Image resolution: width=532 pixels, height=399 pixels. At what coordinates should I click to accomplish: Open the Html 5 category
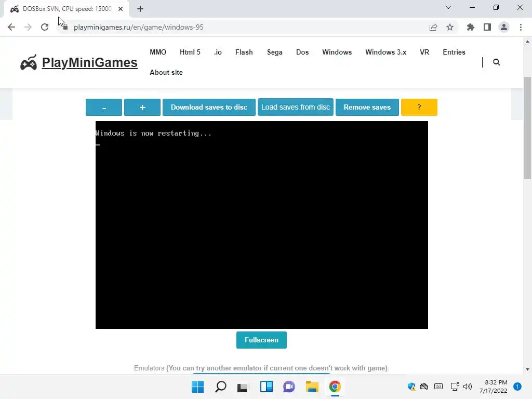point(190,52)
